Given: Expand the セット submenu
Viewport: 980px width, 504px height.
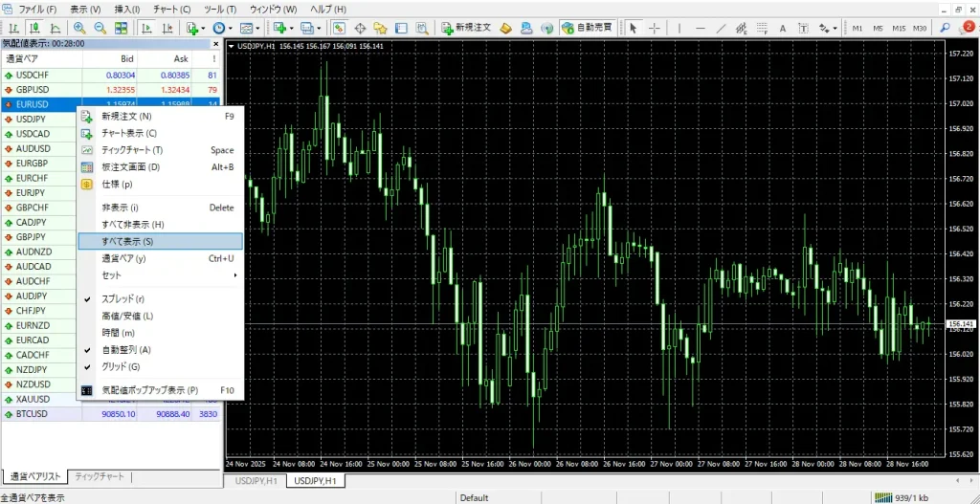Looking at the screenshot, I should tap(159, 275).
